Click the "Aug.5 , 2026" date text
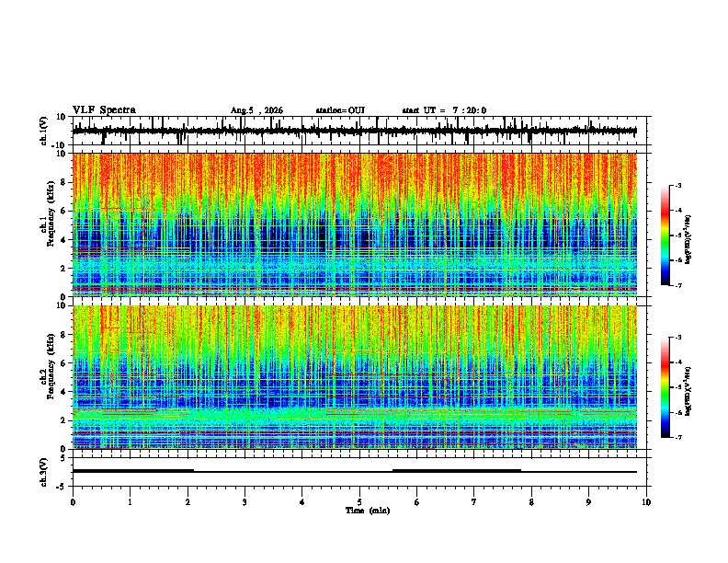This screenshot has width=728, height=563. click(256, 110)
